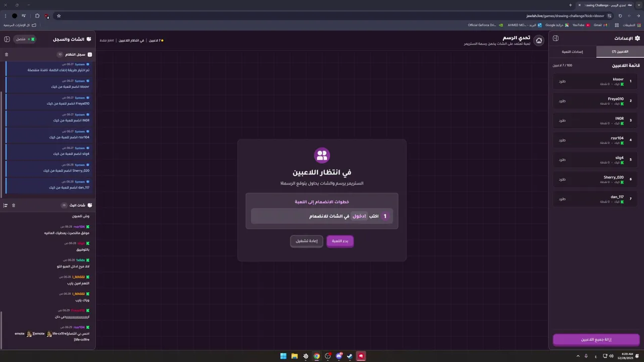Click the stream chat scrollbar

pyautogui.click(x=2, y=329)
